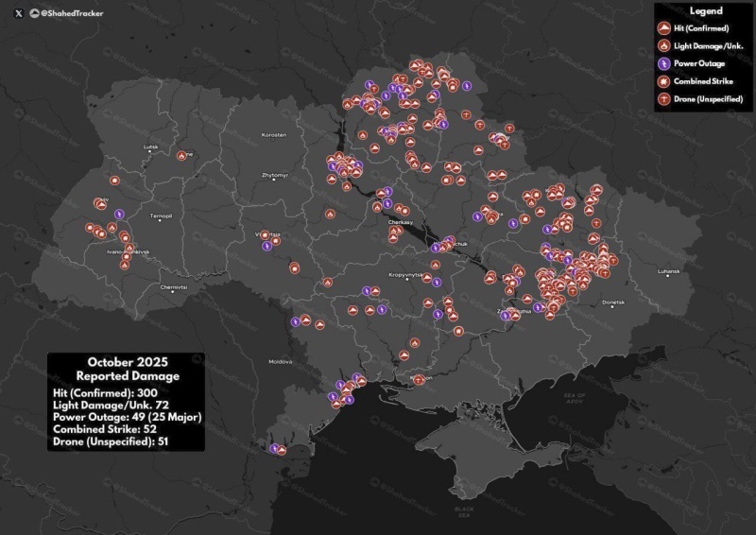The image size is (756, 535).
Task: Click the Moldova country label
Action: 280,362
